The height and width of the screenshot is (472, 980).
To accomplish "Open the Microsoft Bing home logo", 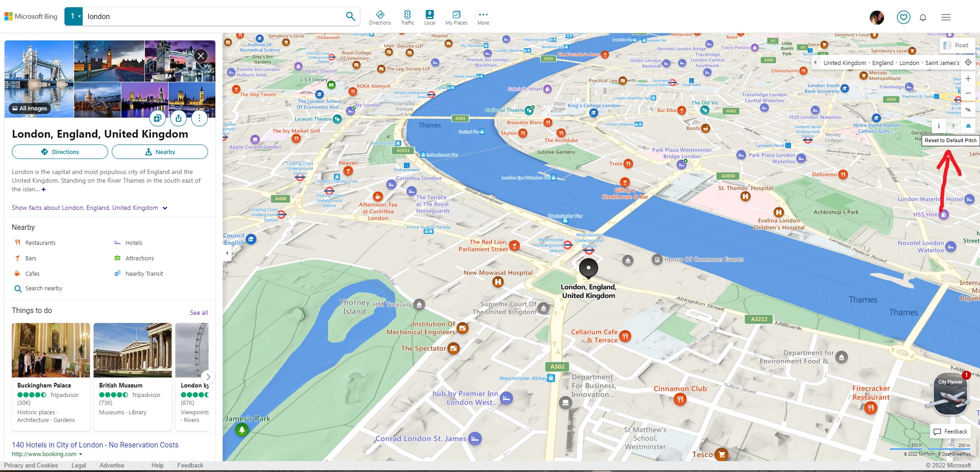I will point(31,16).
